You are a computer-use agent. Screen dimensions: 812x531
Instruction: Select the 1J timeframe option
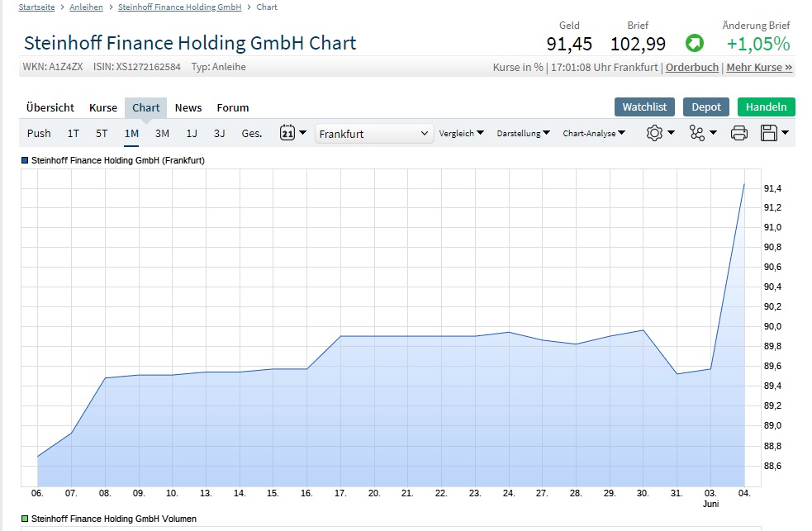click(191, 133)
